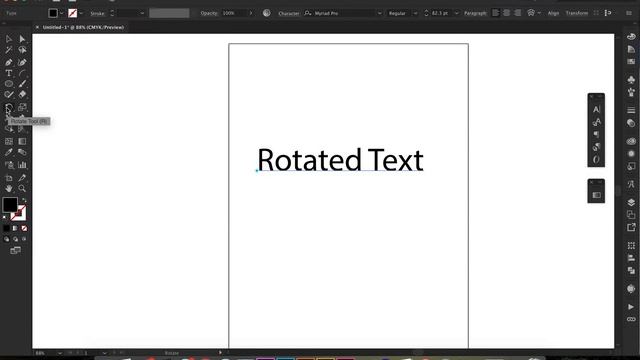640x360 pixels.
Task: Enable Draw Behind mode
Action: [15, 239]
